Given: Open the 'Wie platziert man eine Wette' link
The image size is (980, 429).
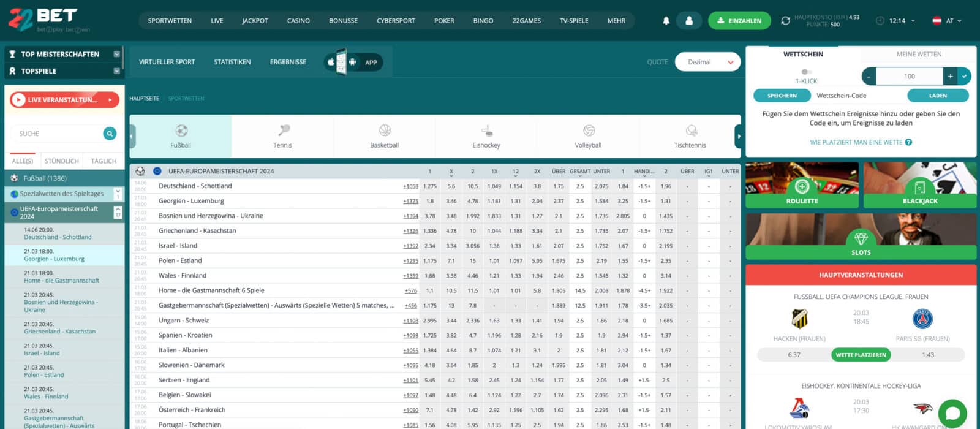Looking at the screenshot, I should coord(856,142).
